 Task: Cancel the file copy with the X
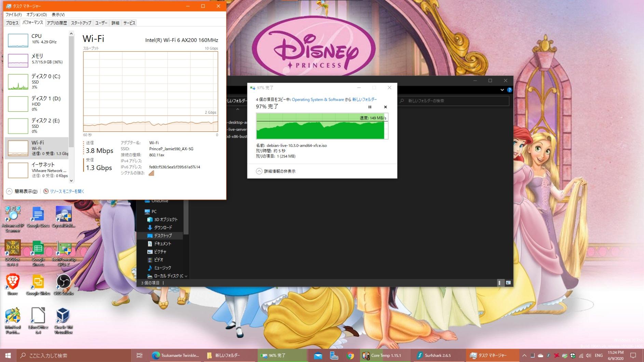pos(385,107)
